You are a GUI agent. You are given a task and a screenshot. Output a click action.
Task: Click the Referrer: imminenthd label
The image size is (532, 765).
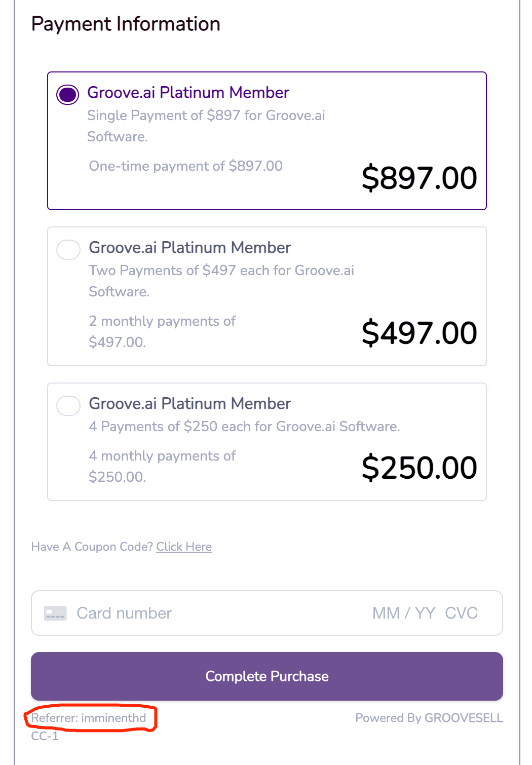tap(89, 718)
